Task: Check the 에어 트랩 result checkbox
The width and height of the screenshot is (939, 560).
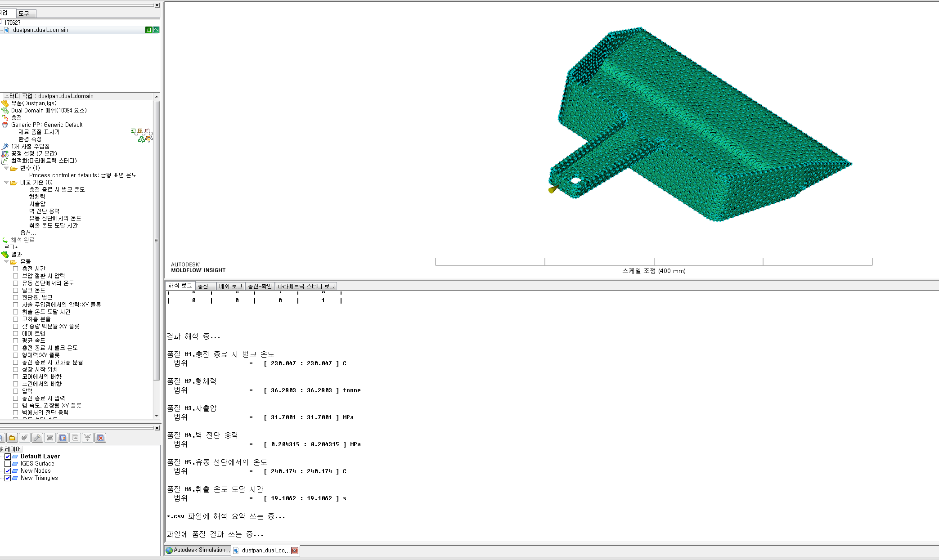Action: pos(15,334)
